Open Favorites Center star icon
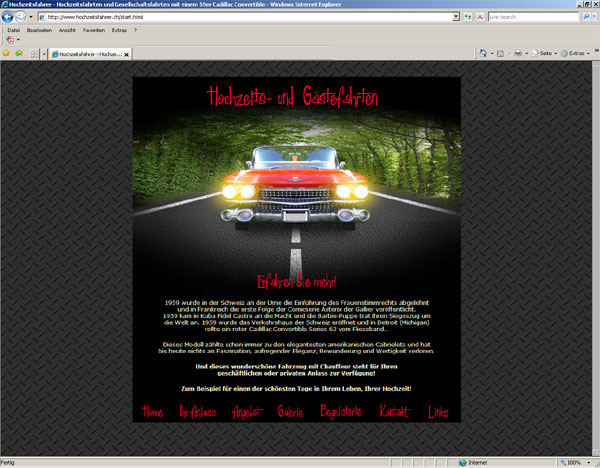The height and width of the screenshot is (468, 600). (6, 53)
